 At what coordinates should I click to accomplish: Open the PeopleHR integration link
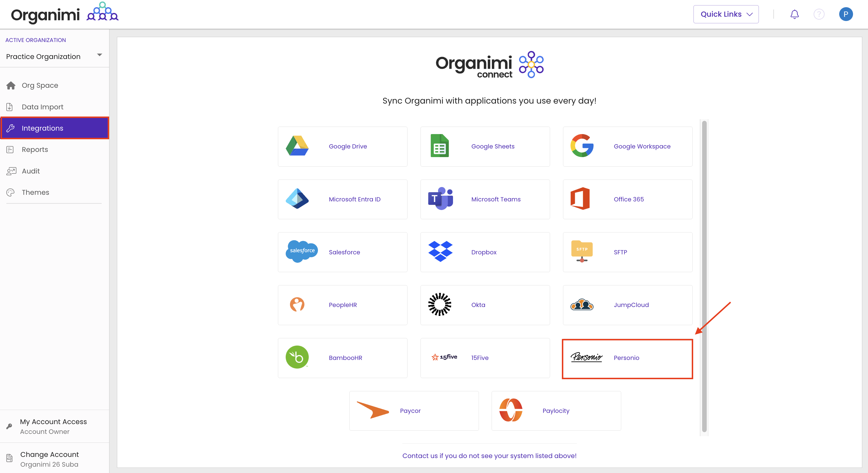pyautogui.click(x=343, y=305)
